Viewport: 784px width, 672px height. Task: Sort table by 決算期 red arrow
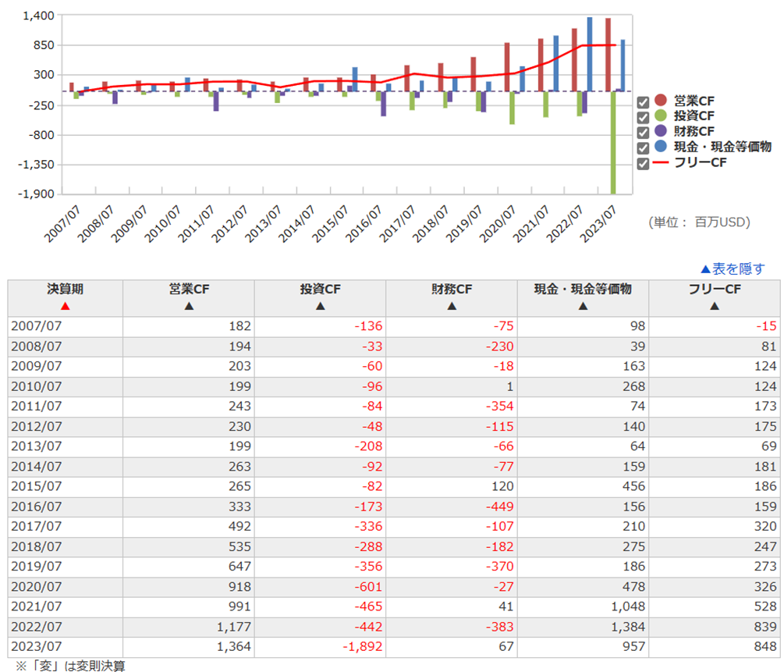pos(65,307)
